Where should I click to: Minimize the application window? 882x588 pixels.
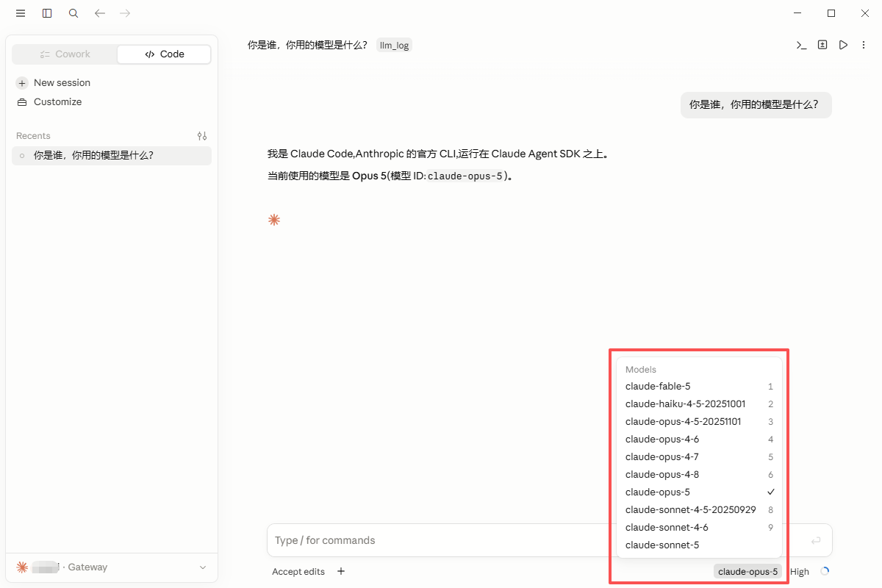[798, 13]
